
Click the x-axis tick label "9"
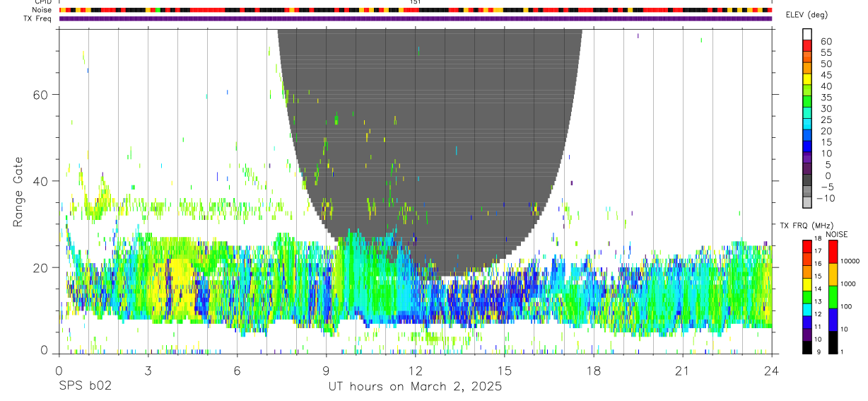326,371
